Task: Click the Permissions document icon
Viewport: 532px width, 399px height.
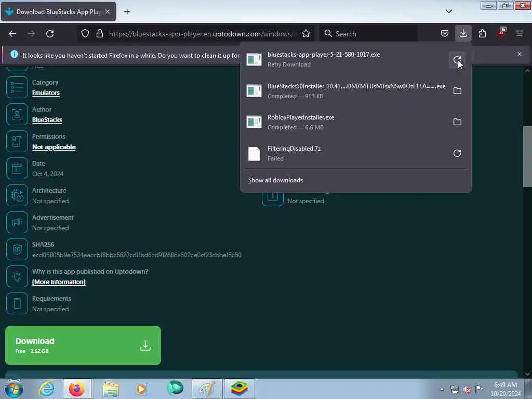Action: point(17,141)
